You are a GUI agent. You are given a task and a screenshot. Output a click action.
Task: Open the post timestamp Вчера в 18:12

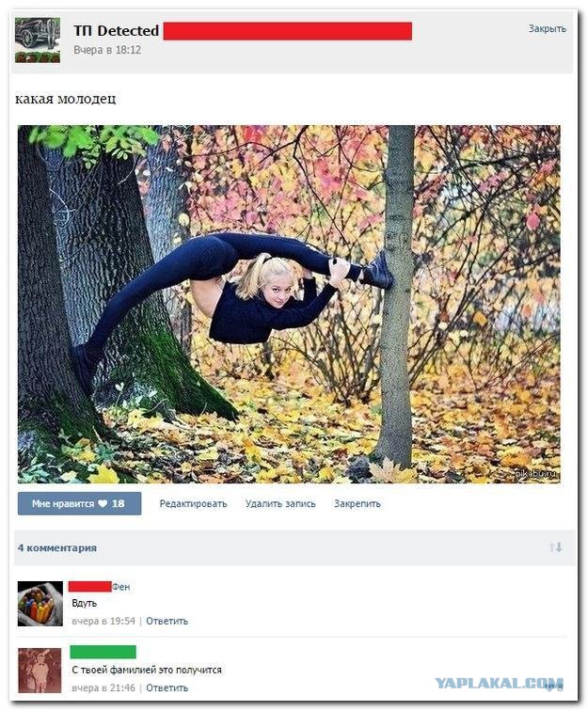click(107, 50)
